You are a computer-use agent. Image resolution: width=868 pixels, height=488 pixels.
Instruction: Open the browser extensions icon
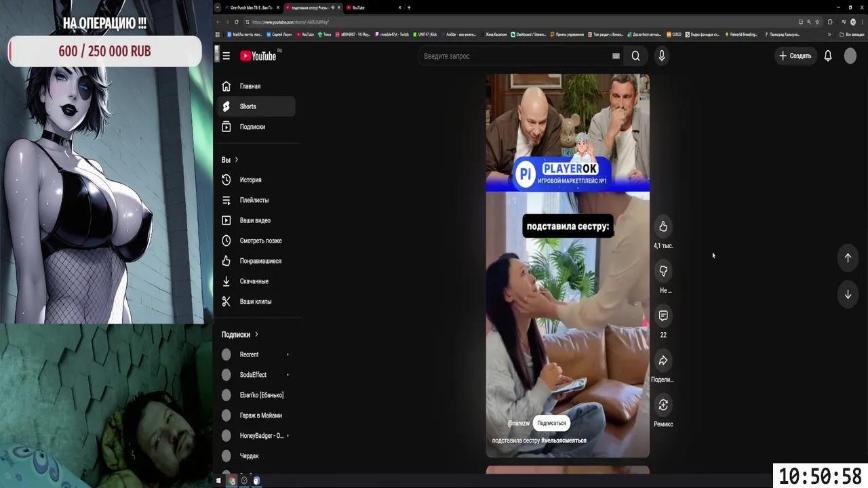click(830, 22)
